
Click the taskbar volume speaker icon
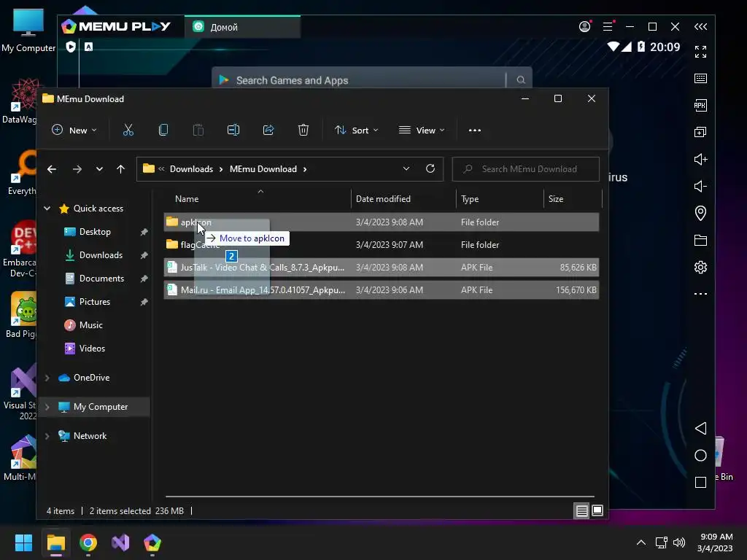point(679,542)
